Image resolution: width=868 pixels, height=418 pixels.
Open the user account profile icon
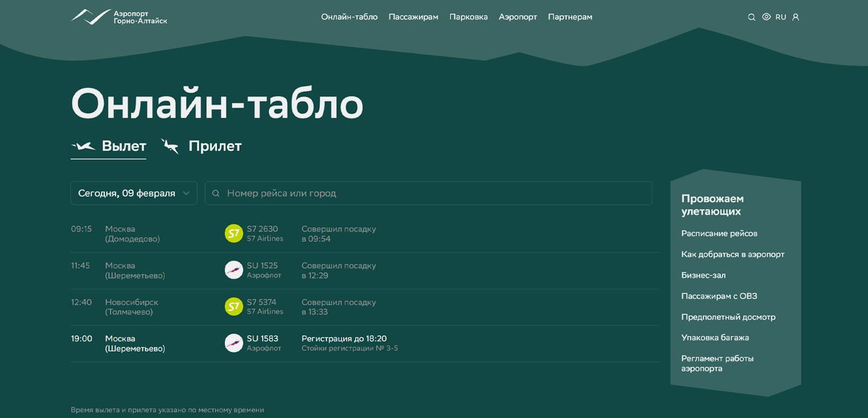tap(795, 17)
